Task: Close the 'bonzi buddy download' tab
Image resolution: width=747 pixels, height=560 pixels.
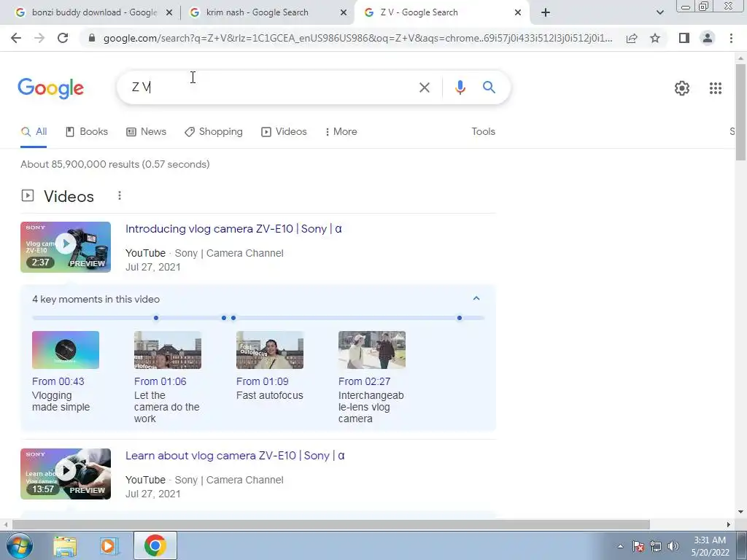Action: click(x=169, y=13)
